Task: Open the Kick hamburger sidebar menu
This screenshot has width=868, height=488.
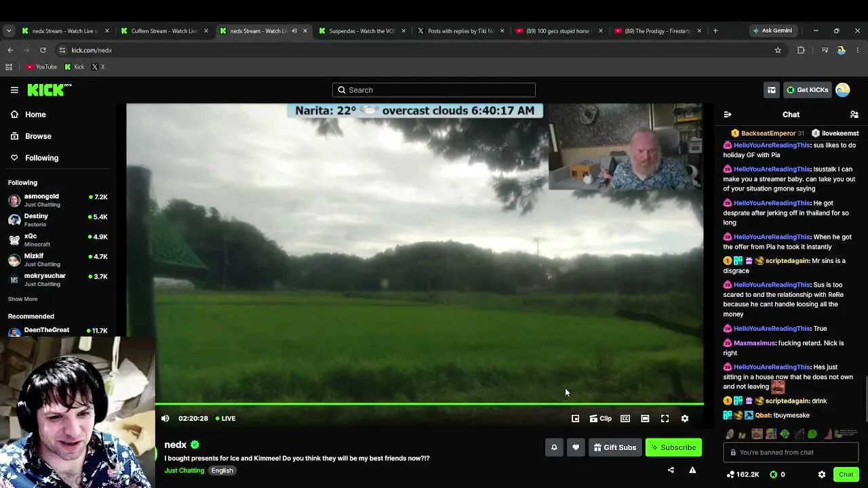Action: [14, 89]
